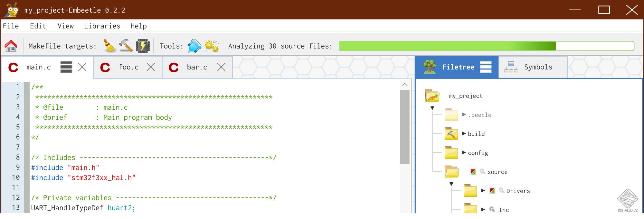Screen dimensions: 644x219
Task: Toggle the source folder red-green checkbox
Action: [473, 171]
